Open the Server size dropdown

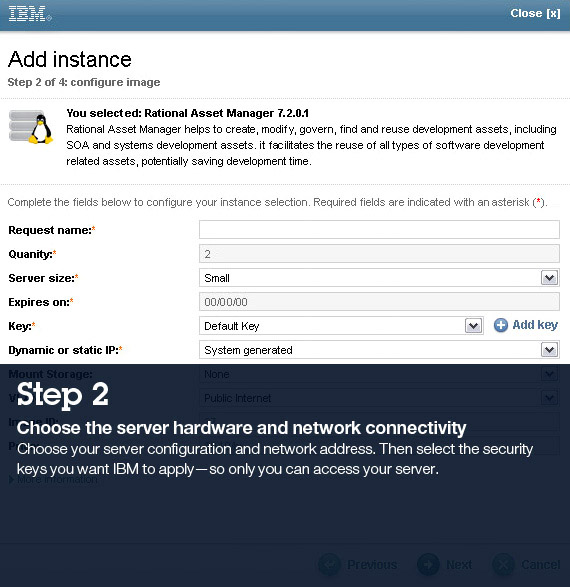379,278
